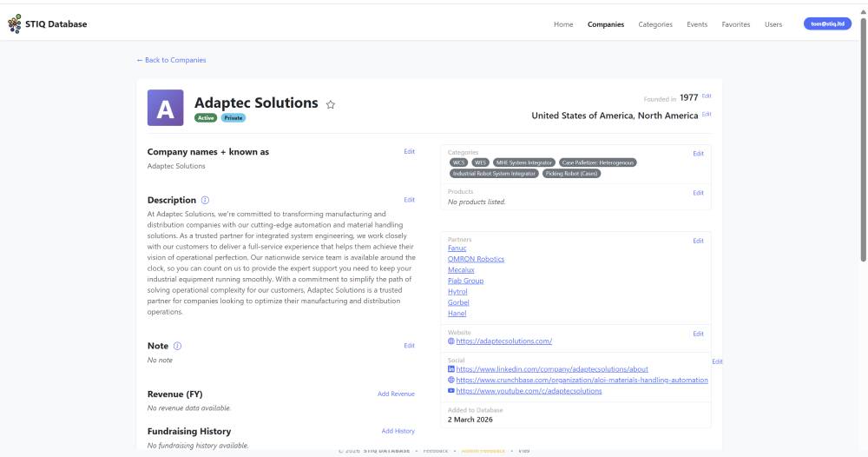Viewport: 868px width, 457px height.
Task: Click Add Revenue
Action: click(396, 394)
